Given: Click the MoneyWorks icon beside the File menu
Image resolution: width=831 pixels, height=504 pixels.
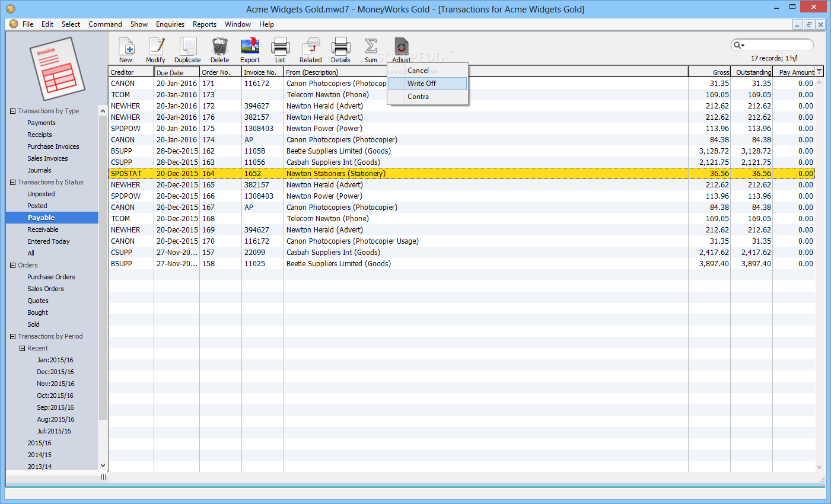Looking at the screenshot, I should (14, 24).
